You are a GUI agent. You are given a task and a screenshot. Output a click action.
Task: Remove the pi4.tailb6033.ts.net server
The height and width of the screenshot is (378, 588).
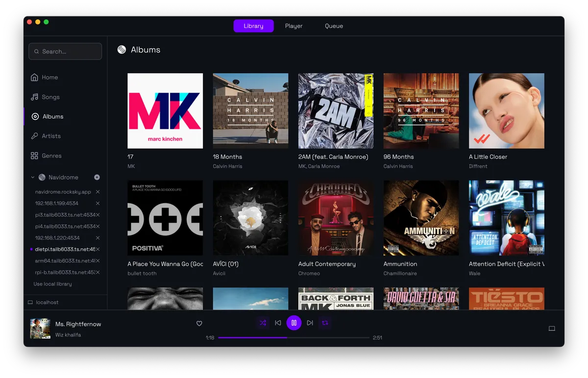[98, 226]
